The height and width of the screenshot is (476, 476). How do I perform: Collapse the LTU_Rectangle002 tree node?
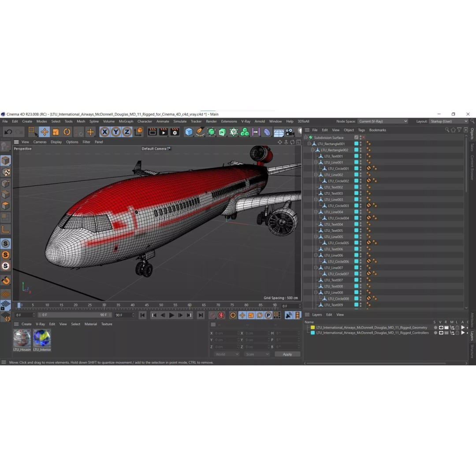[x=312, y=150]
